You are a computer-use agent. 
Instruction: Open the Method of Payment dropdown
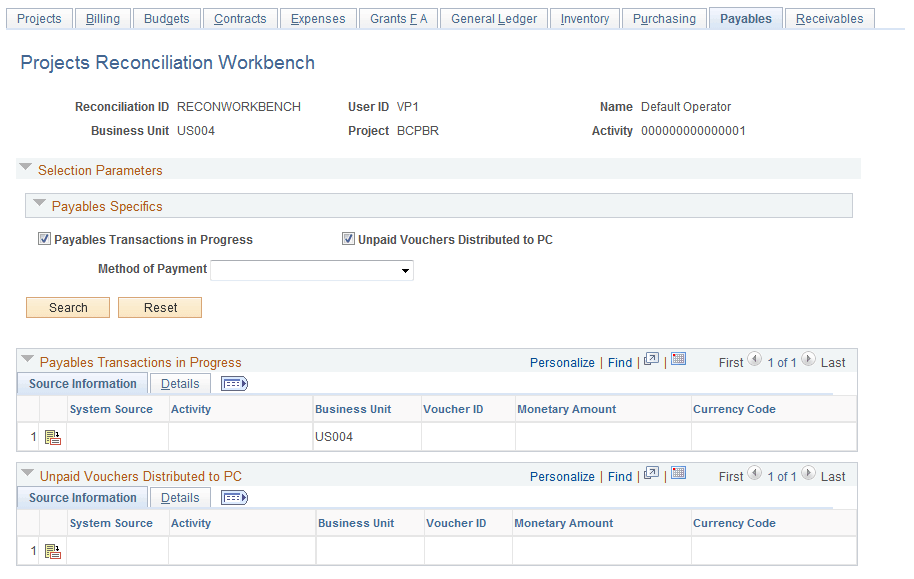tap(405, 270)
